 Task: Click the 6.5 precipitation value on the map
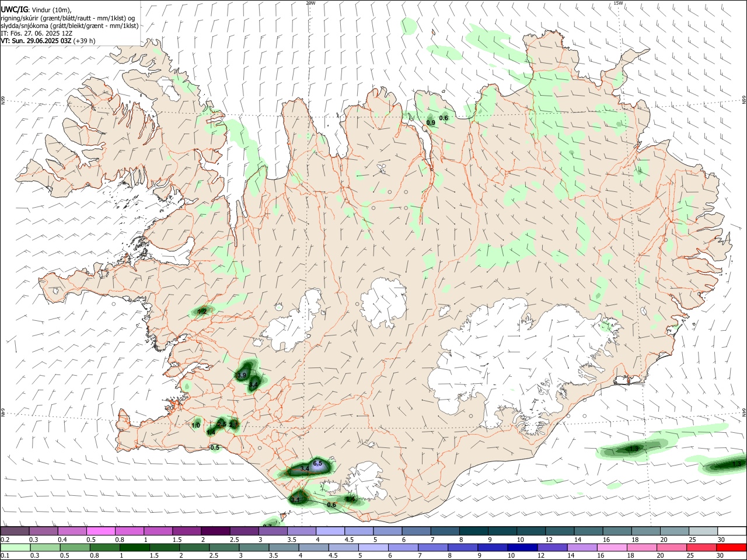pos(317,463)
